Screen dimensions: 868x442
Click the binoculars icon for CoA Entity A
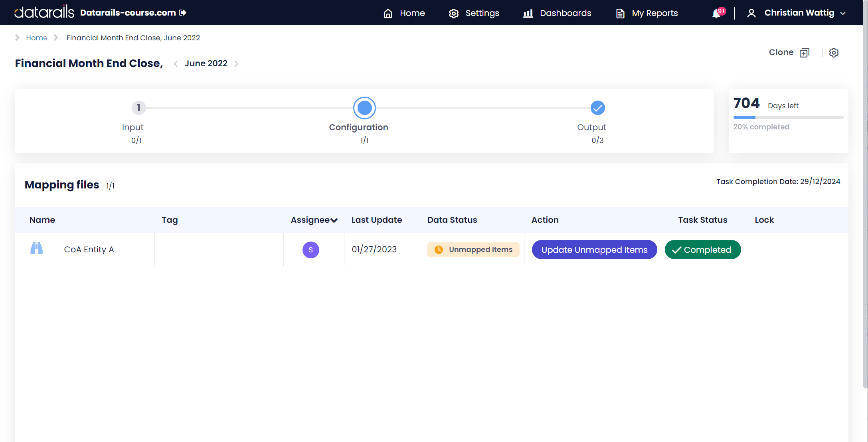37,248
